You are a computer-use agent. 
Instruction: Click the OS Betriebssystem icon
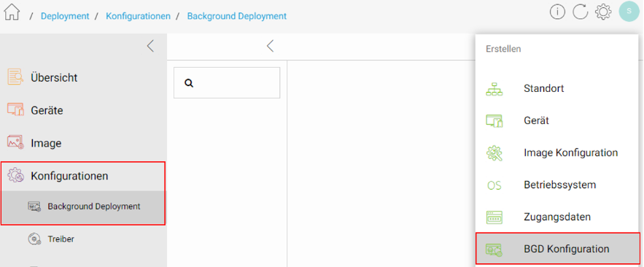494,185
